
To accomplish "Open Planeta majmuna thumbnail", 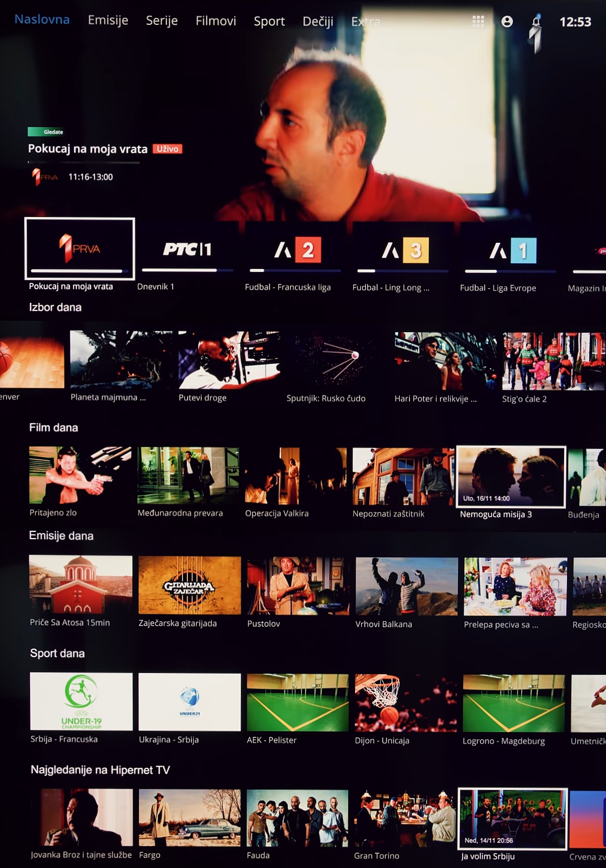I will tap(121, 359).
